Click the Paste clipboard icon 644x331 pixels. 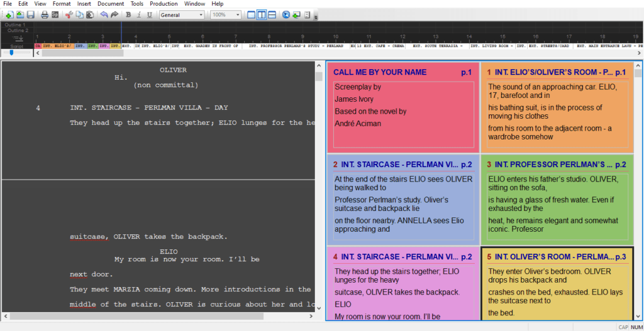pyautogui.click(x=89, y=14)
